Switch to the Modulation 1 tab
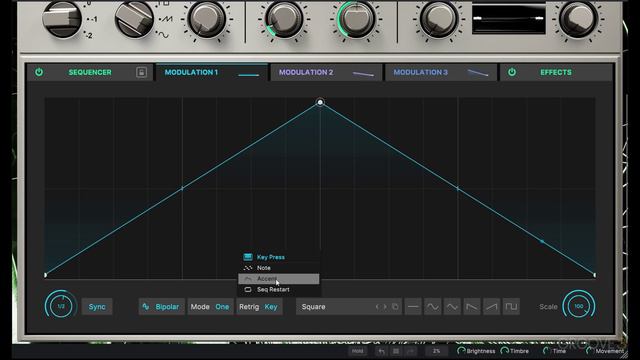 click(x=211, y=72)
